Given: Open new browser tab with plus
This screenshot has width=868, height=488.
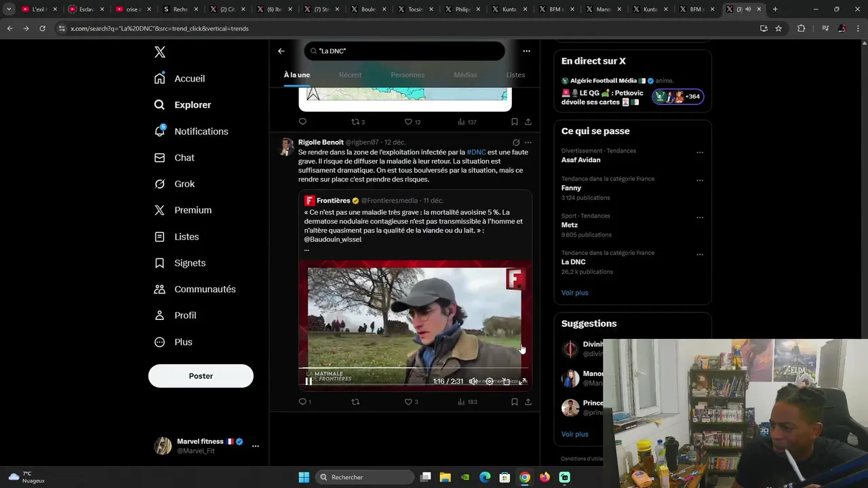Looking at the screenshot, I should click(x=775, y=9).
